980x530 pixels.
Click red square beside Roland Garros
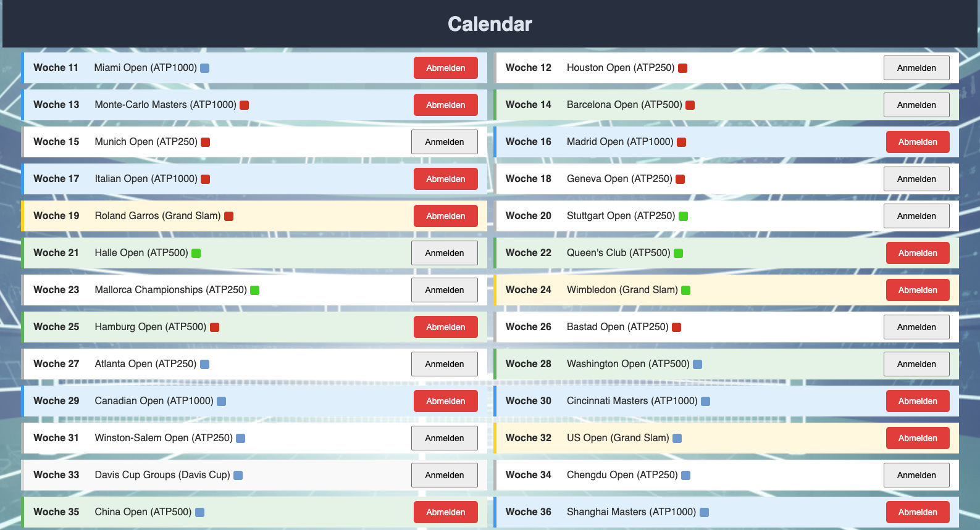pos(229,217)
